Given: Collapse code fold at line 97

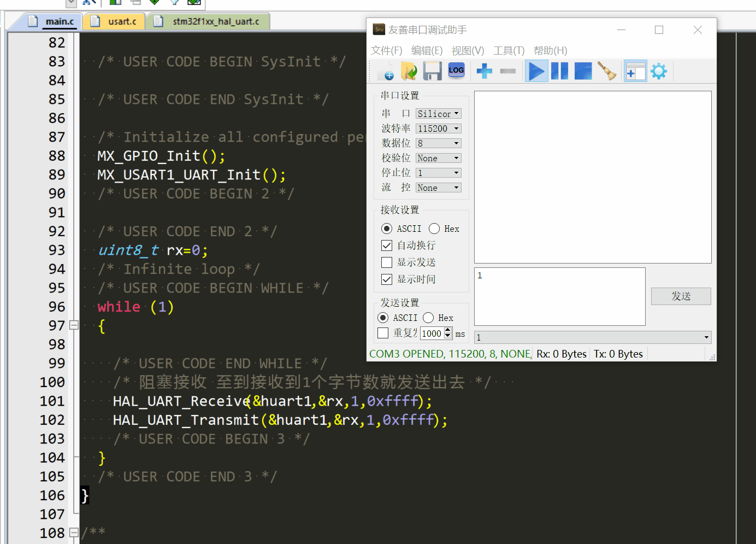Looking at the screenshot, I should [x=74, y=325].
